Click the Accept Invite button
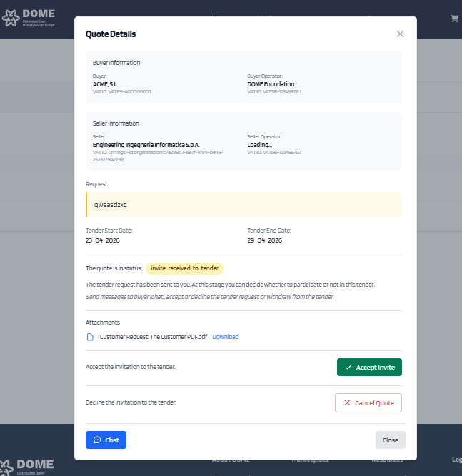 [369, 367]
